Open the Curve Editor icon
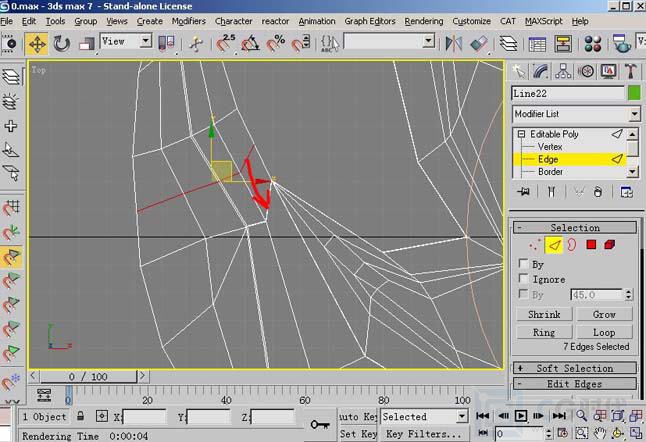Screen dimensions: 646x442 coord(537,44)
